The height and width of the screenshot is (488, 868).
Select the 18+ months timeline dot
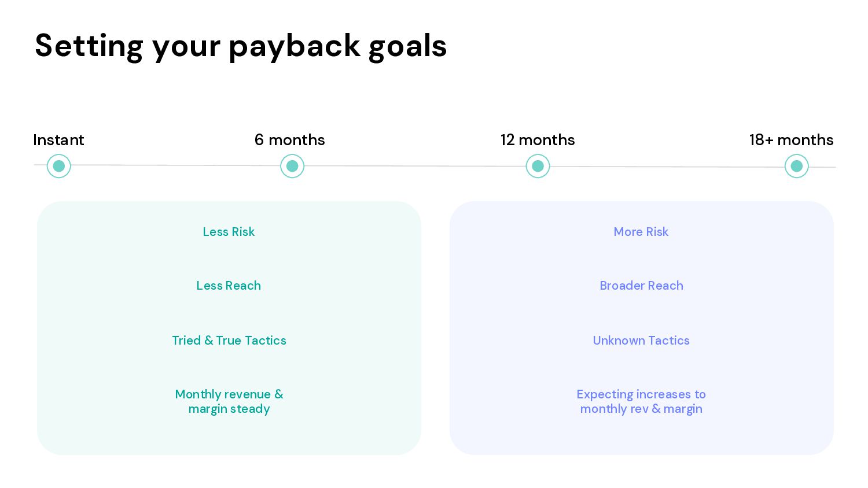point(796,166)
